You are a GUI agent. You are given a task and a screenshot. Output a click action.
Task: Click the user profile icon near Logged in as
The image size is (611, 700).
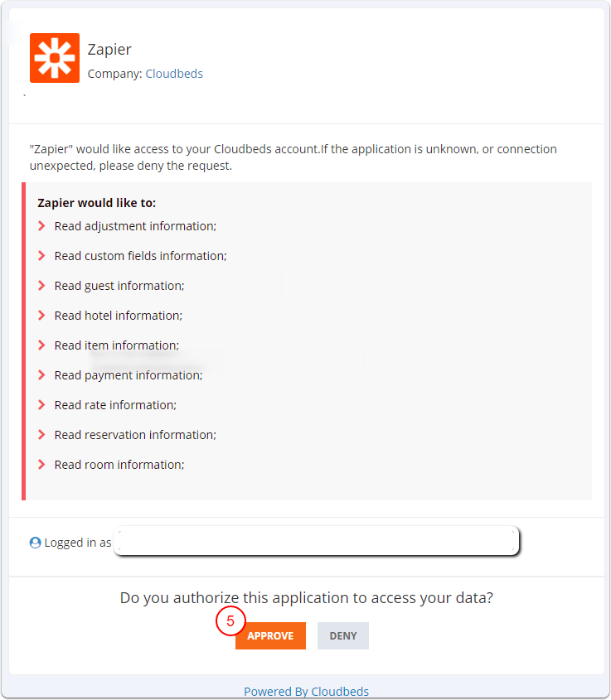34,542
